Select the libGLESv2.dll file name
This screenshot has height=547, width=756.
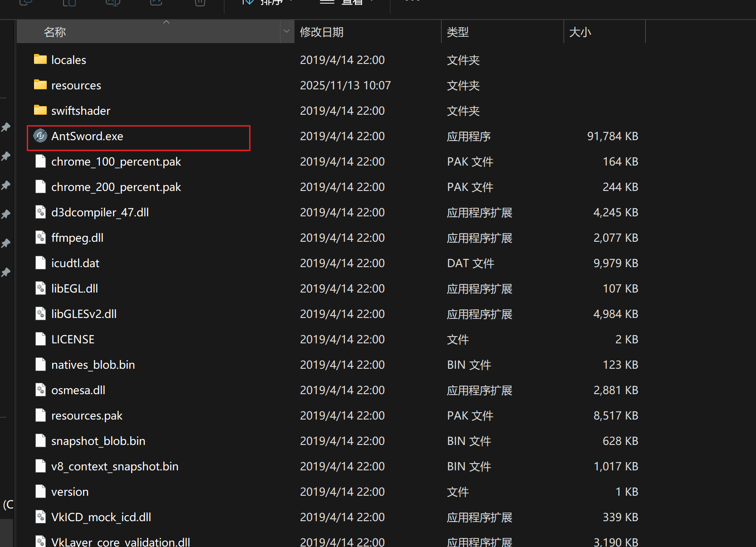pos(84,314)
